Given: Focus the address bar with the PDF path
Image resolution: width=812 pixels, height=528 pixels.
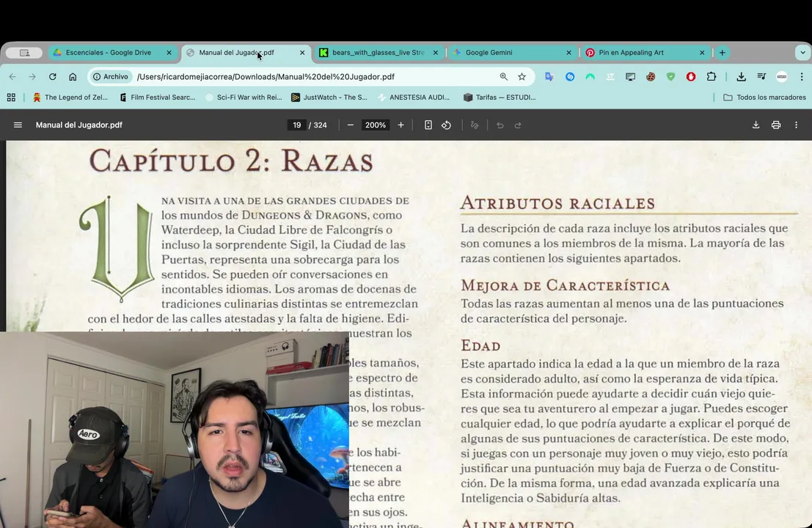Looking at the screenshot, I should (311, 76).
